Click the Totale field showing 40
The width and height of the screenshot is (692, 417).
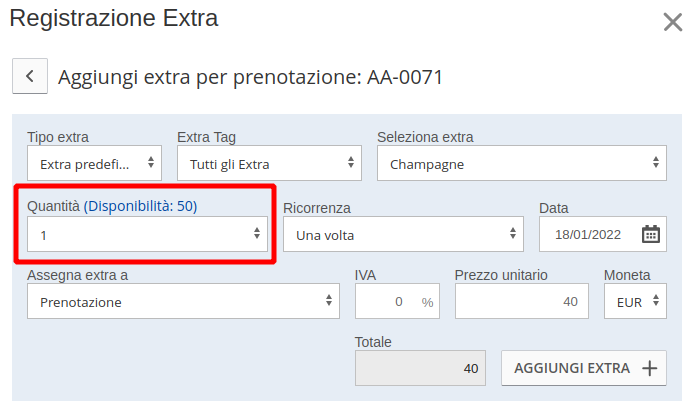tap(420, 368)
